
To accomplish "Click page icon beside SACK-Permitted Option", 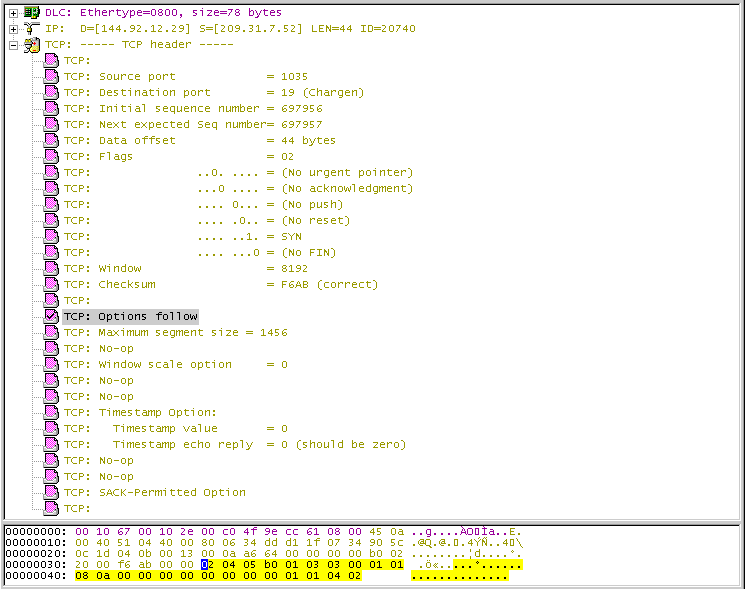I will 51,492.
